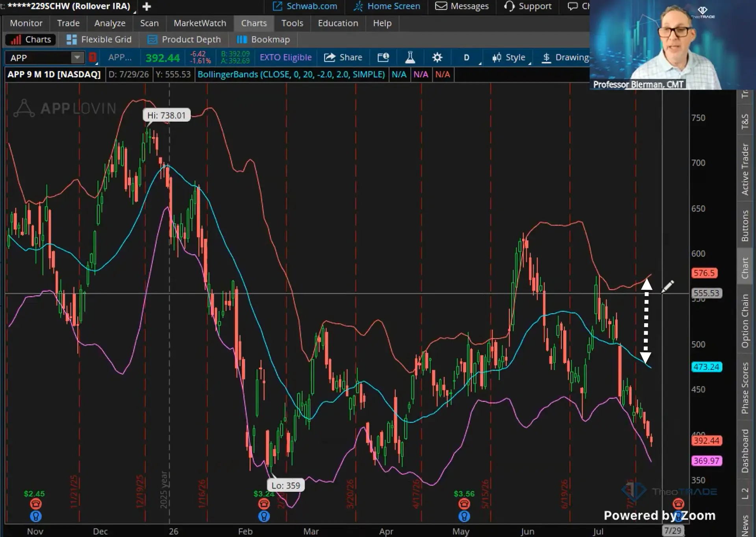Screen dimensions: 756x537
Task: Open the Bookmap sub-tab
Action: [x=263, y=39]
